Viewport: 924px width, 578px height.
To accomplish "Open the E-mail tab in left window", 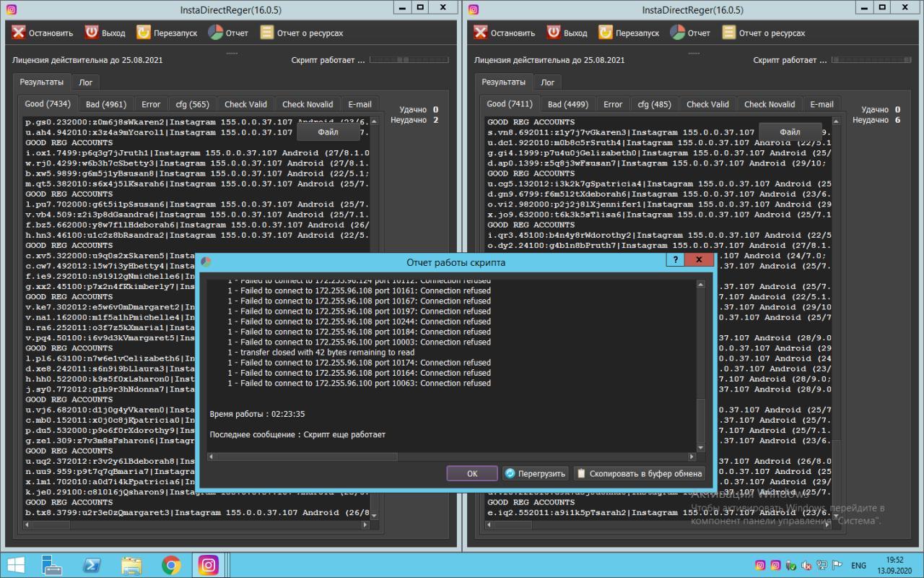I will [x=359, y=104].
